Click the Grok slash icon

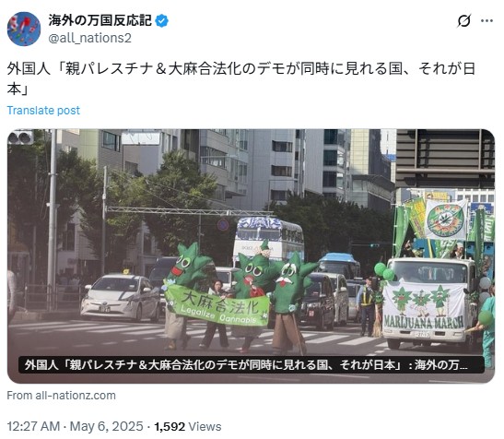(x=463, y=21)
